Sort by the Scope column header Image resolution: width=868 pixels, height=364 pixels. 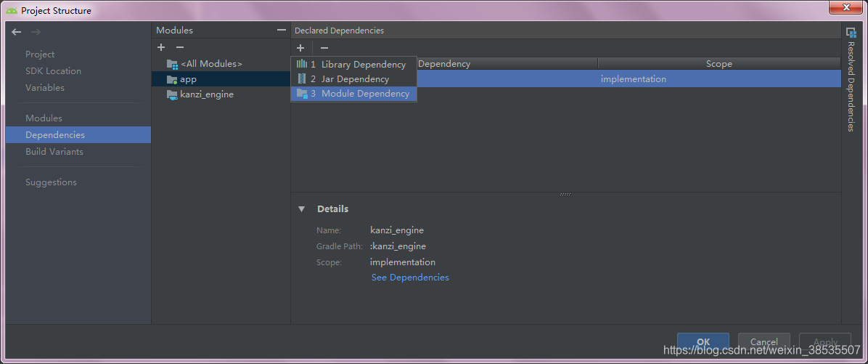pyautogui.click(x=719, y=64)
